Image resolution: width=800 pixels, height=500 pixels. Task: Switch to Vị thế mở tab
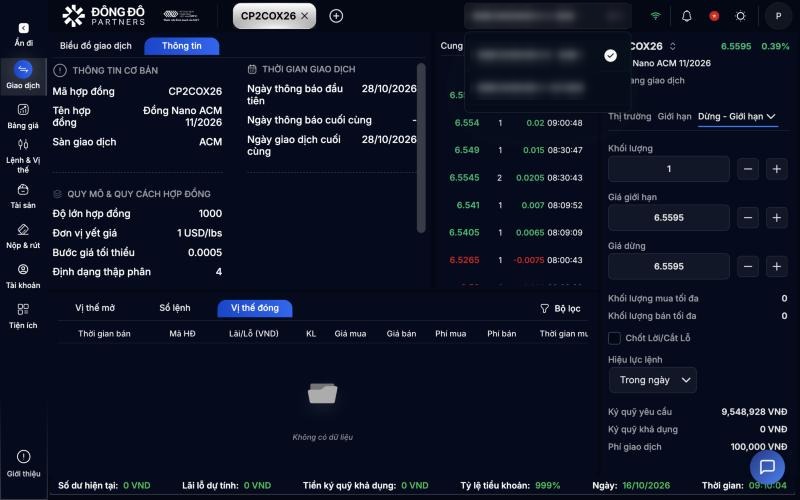click(95, 308)
